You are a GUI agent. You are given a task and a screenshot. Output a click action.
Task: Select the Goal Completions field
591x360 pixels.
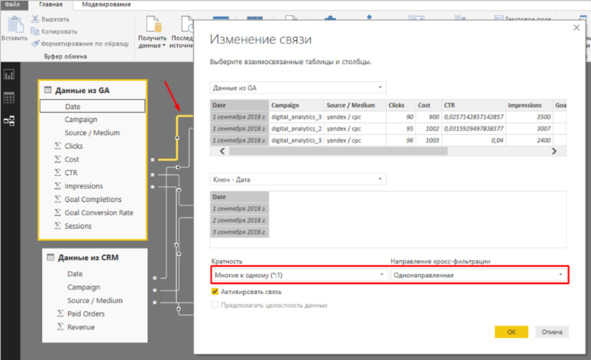[x=93, y=199]
